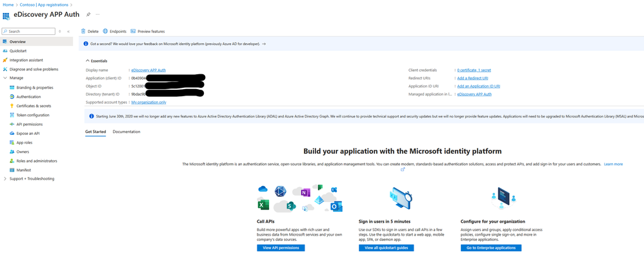Click the arrow in the feedback banner
This screenshot has height=277, width=644.
(264, 43)
